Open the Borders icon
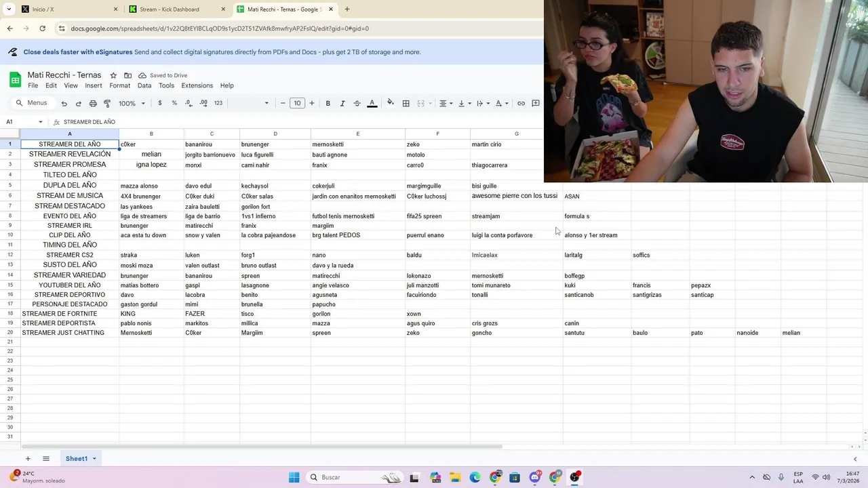 406,103
